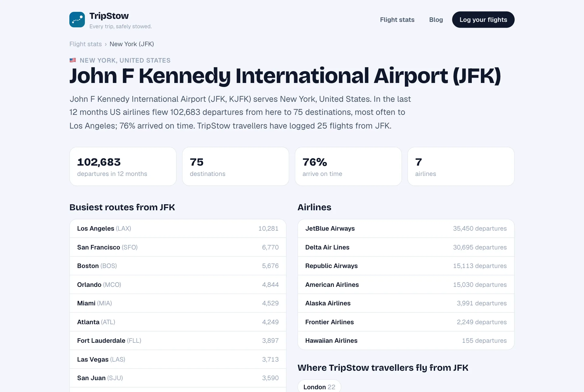Click the TripStow logo icon
This screenshot has width=584, height=392.
click(77, 20)
